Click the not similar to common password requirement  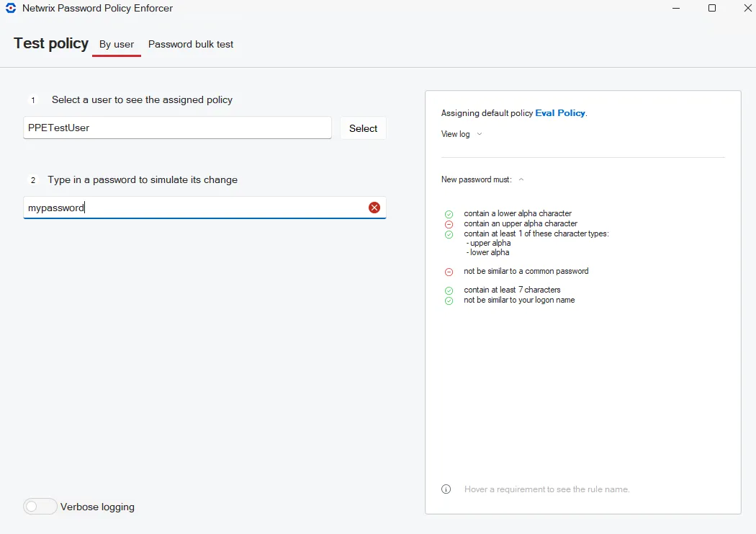[526, 271]
